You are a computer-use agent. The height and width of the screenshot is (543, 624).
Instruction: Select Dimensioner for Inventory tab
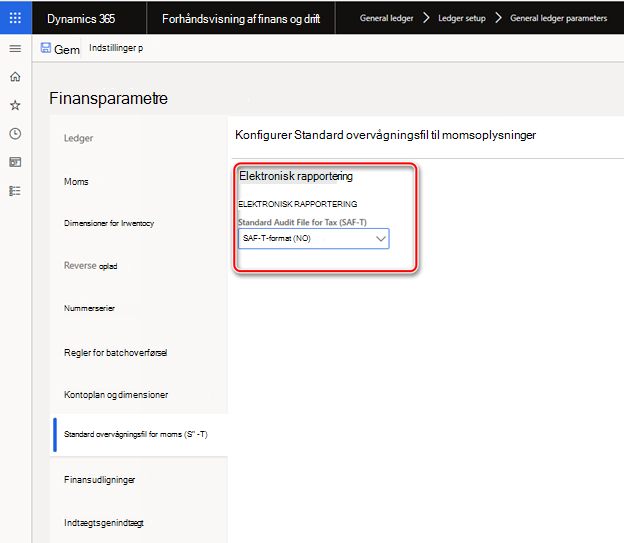coord(109,223)
